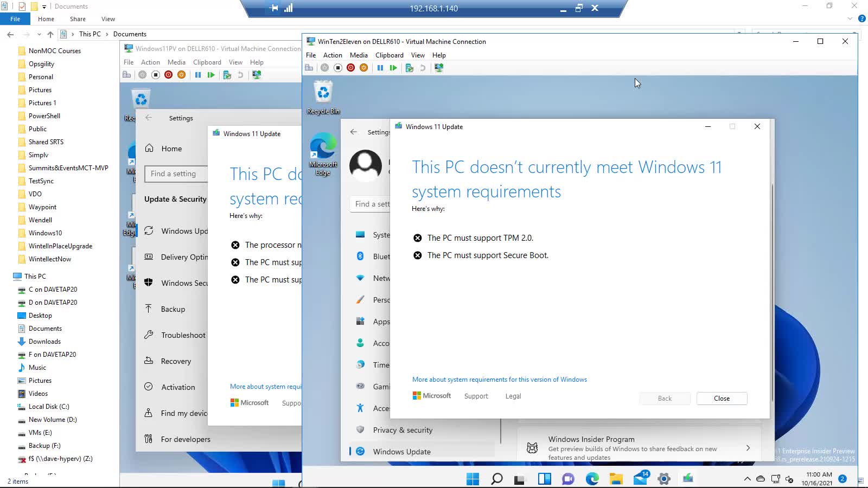868x488 pixels.
Task: Open Widgets on Windows 11 taskbar
Action: 544,479
